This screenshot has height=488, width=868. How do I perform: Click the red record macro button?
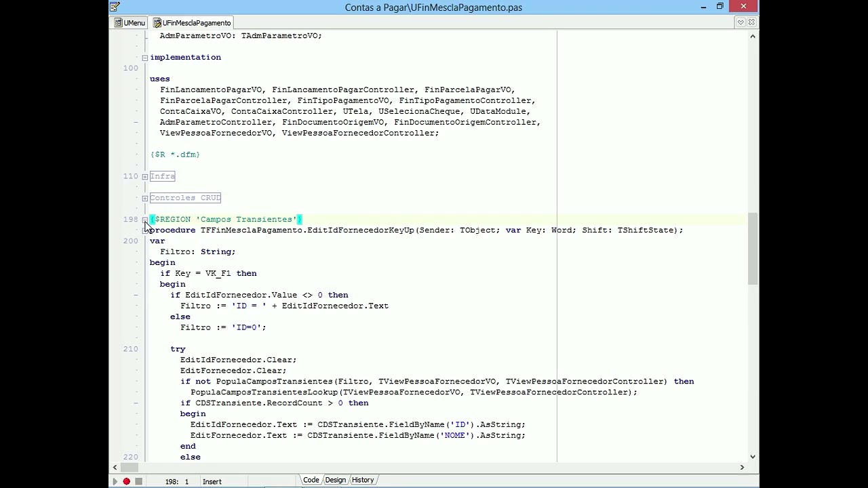click(126, 481)
